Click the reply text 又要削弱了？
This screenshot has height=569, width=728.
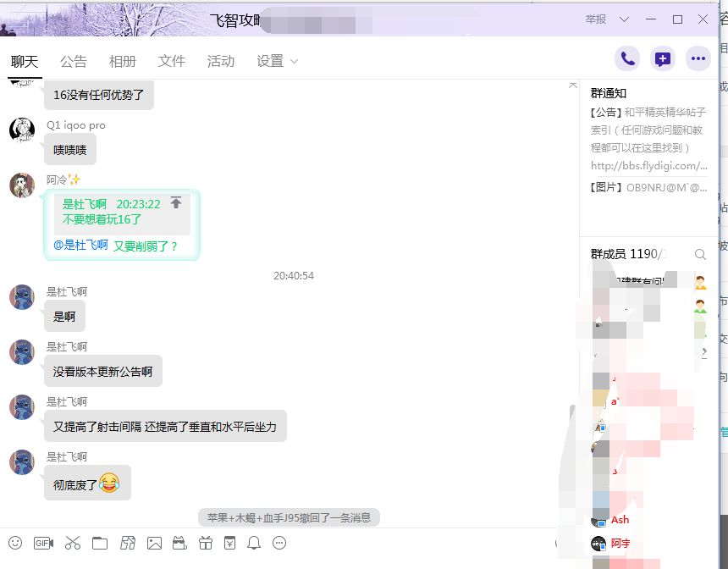click(x=146, y=246)
